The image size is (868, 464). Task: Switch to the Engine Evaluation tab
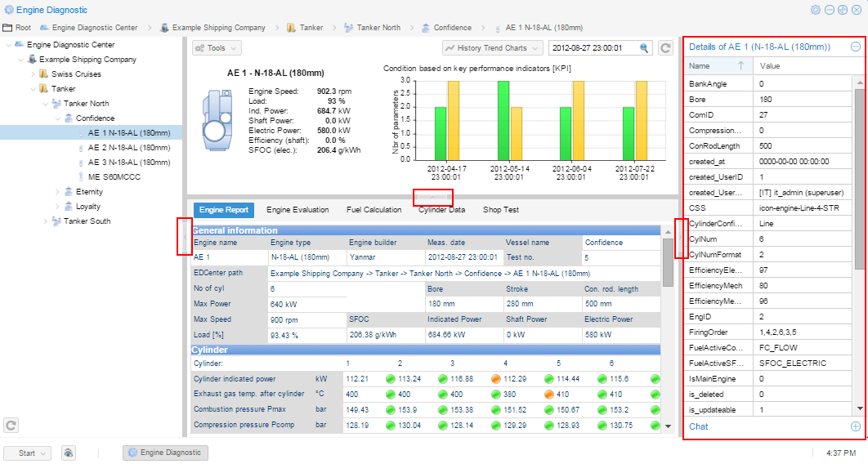point(298,210)
